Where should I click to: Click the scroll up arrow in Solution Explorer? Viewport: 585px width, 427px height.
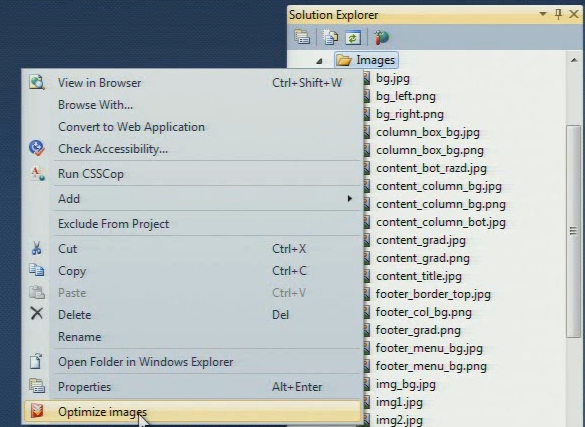(x=574, y=60)
